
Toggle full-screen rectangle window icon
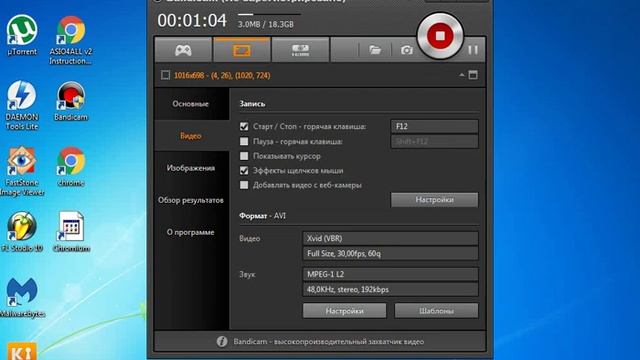[x=473, y=75]
